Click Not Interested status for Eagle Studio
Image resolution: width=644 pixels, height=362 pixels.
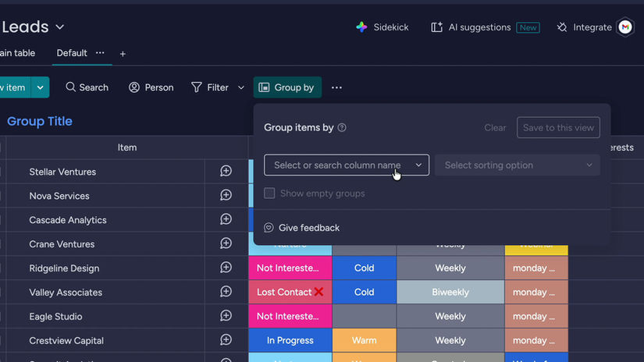click(x=290, y=317)
